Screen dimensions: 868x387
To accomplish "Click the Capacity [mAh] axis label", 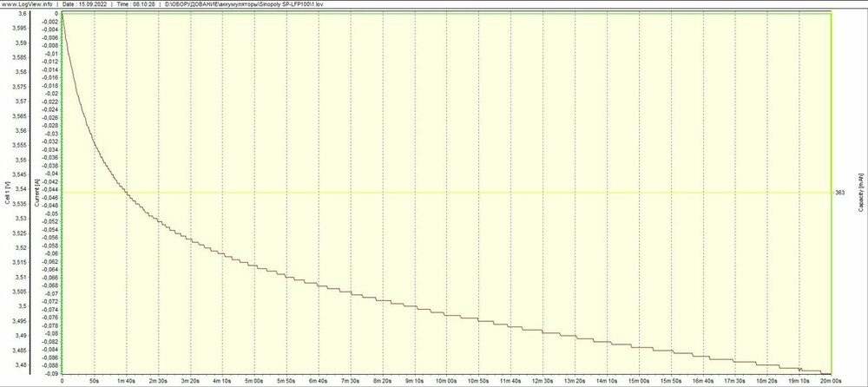I will pos(861,193).
